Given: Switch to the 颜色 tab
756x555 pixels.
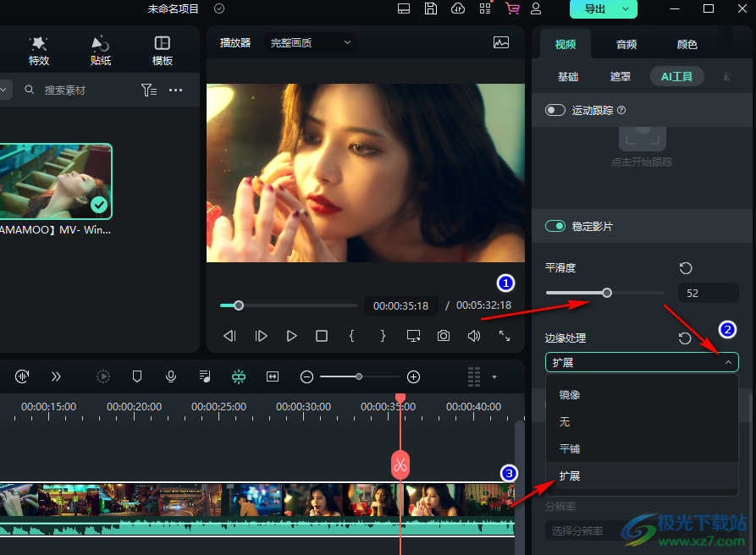Looking at the screenshot, I should point(687,44).
